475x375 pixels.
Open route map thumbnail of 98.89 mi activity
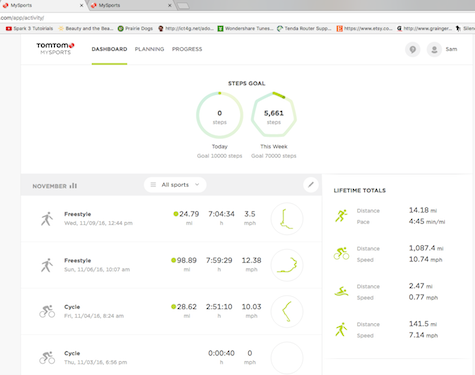(x=287, y=265)
